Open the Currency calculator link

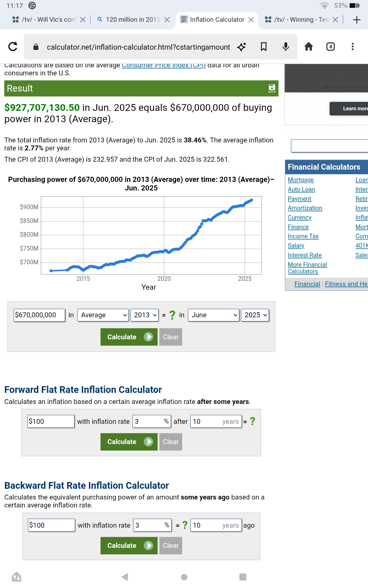coord(300,217)
